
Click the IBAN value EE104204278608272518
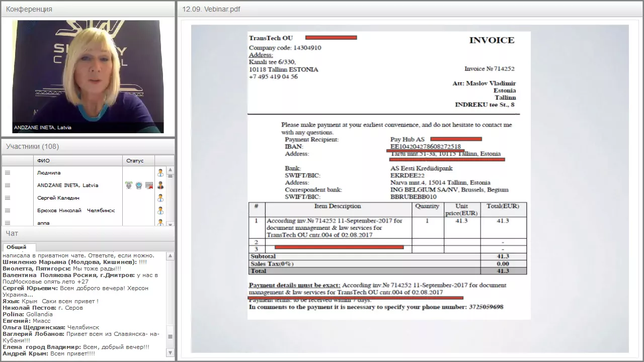pos(426,147)
